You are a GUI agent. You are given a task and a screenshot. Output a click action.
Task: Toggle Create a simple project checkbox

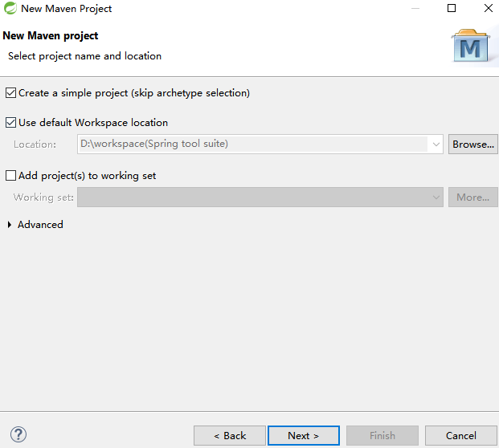(x=10, y=93)
